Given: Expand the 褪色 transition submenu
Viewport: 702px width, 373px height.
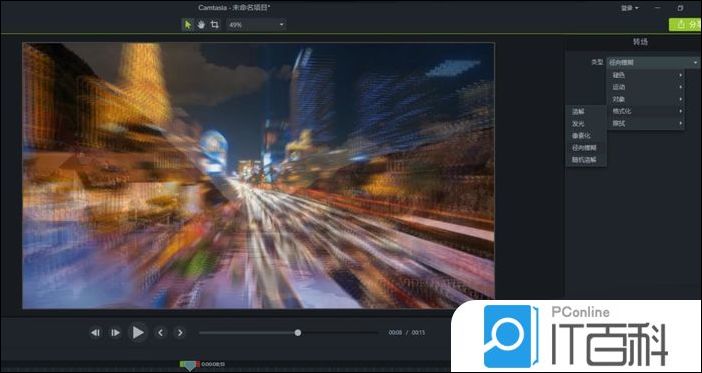Looking at the screenshot, I should pyautogui.click(x=646, y=75).
